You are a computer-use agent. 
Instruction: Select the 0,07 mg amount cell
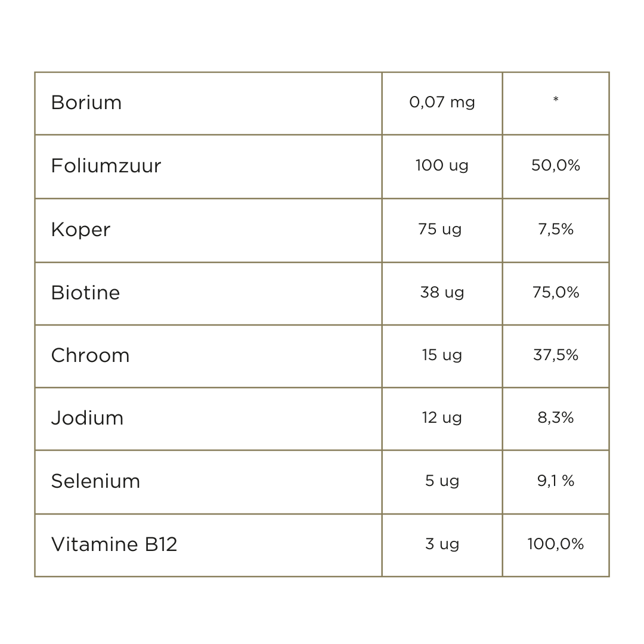click(x=442, y=103)
